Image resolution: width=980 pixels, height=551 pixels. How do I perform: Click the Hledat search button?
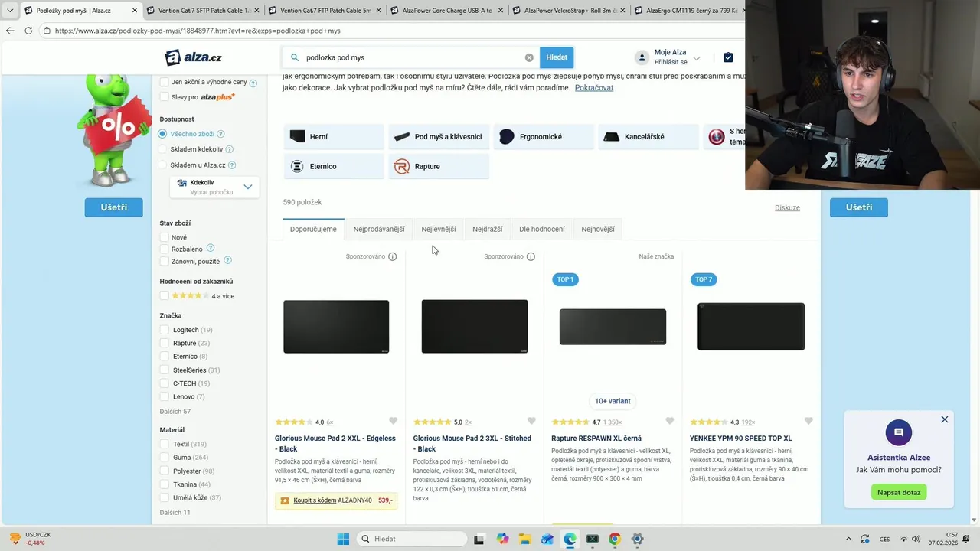tap(557, 57)
